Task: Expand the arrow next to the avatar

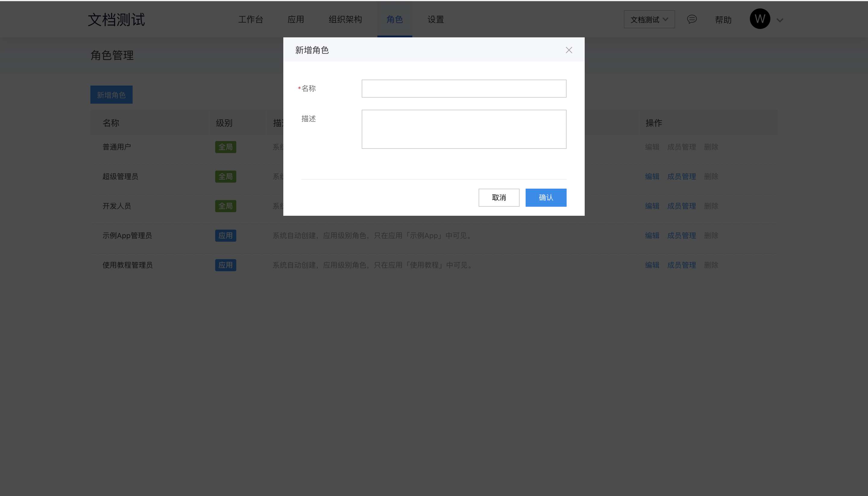Action: [x=780, y=20]
